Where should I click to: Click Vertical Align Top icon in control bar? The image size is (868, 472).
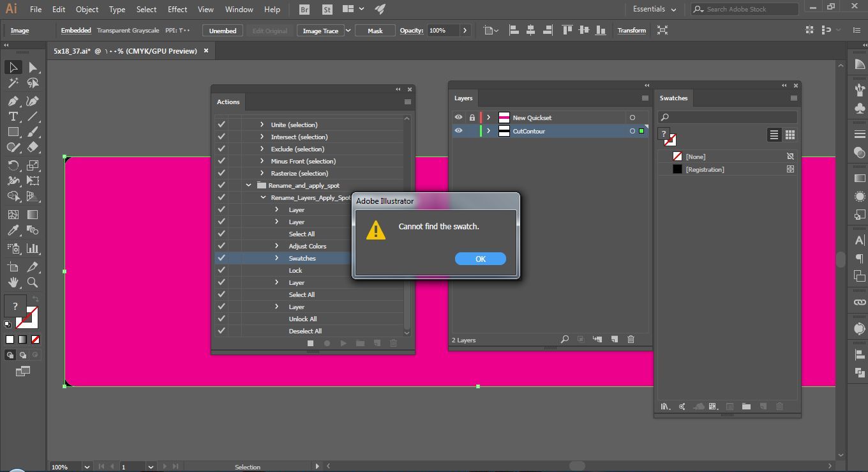[567, 30]
